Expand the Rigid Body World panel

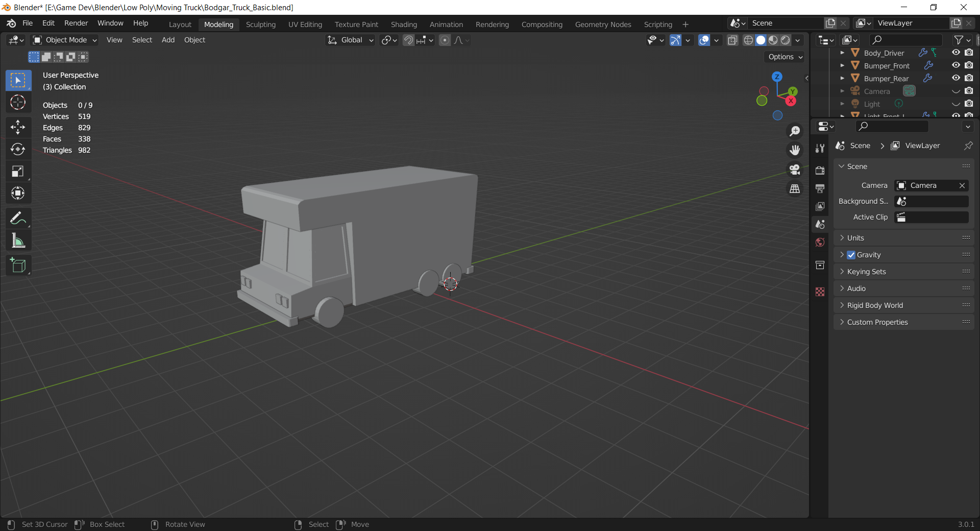click(904, 305)
